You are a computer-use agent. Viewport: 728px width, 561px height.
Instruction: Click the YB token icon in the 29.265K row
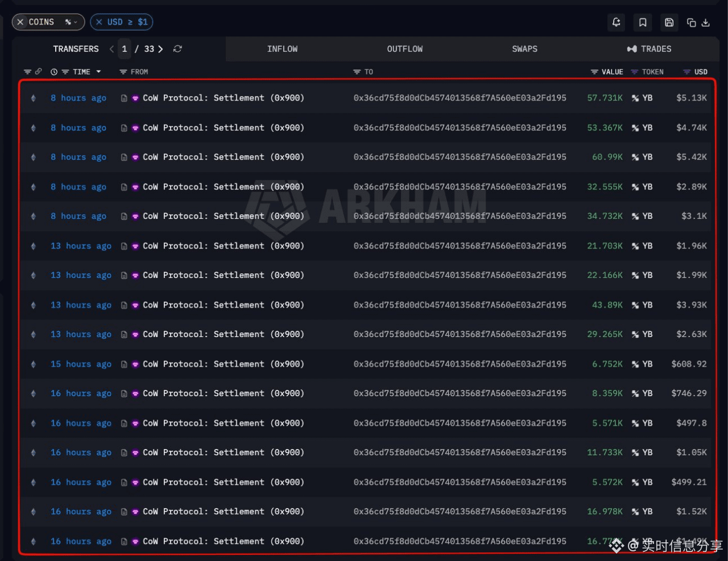point(635,335)
